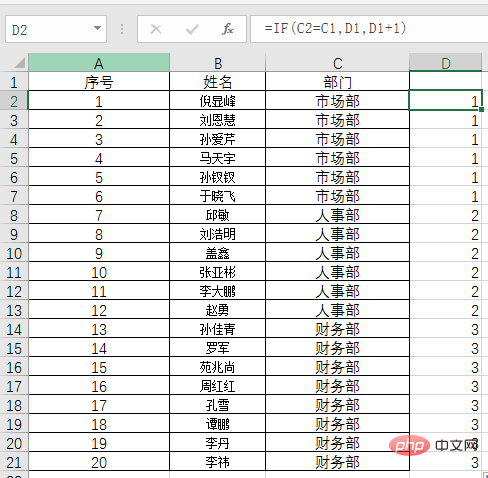Select the cell with name 孙爱芹

coord(217,138)
